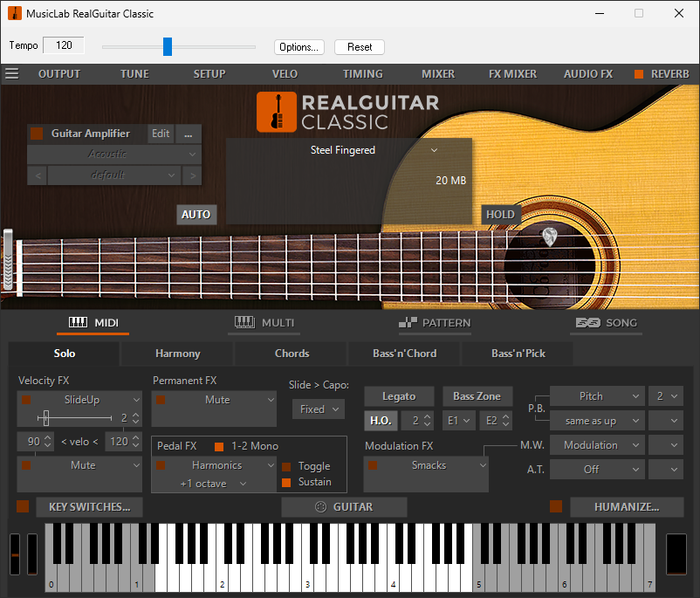
Task: Adjust the velo upper limit 120 stepper
Action: 135,441
